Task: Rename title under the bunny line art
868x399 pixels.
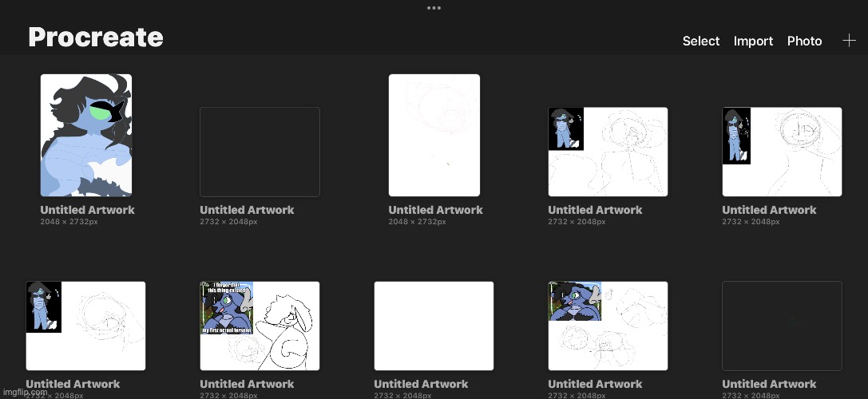Action: (247, 384)
